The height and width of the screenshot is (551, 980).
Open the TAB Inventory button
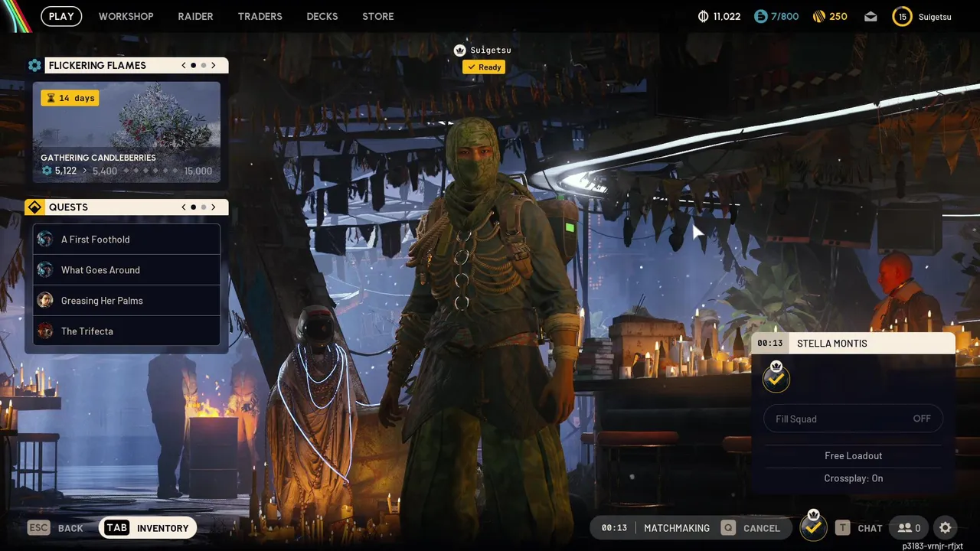[148, 528]
